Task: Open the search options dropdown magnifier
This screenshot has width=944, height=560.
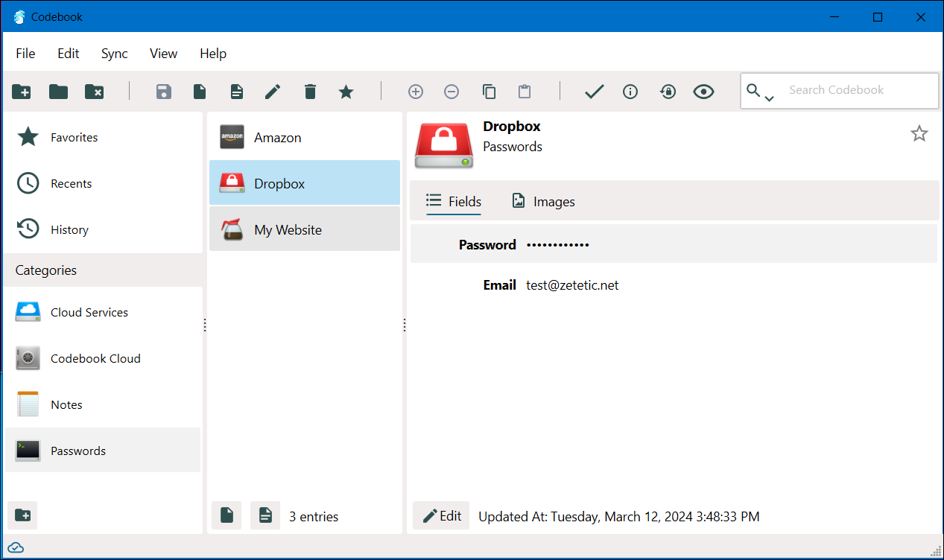Action: pyautogui.click(x=760, y=92)
